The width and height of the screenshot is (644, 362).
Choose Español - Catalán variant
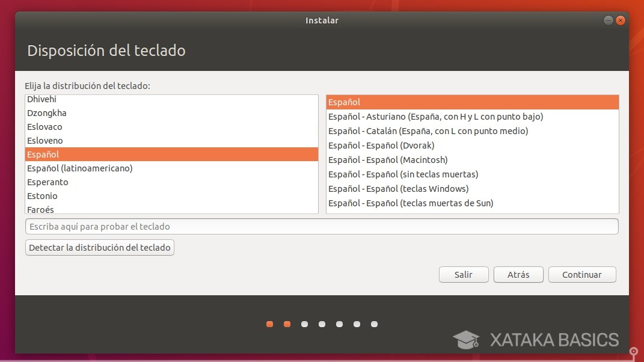tap(472, 131)
